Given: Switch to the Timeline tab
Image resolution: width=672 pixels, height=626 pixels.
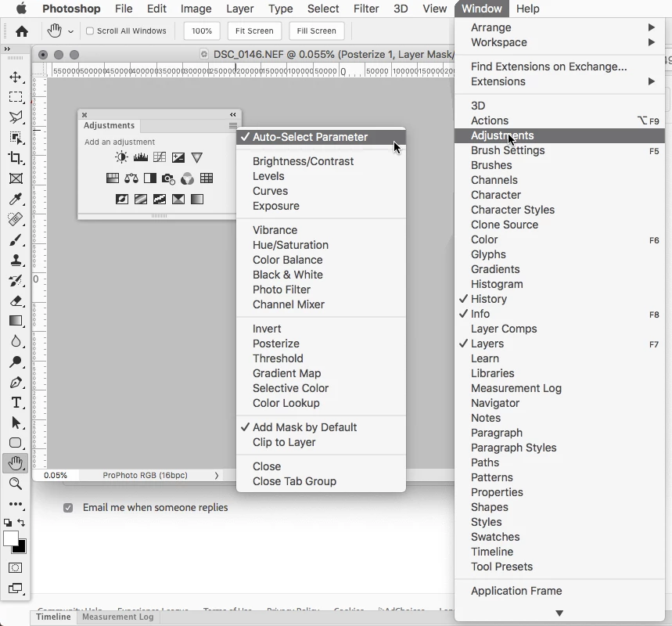Looking at the screenshot, I should tap(53, 617).
